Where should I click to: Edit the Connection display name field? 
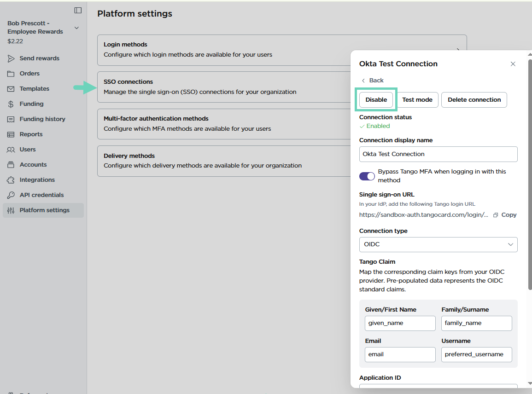pos(438,154)
